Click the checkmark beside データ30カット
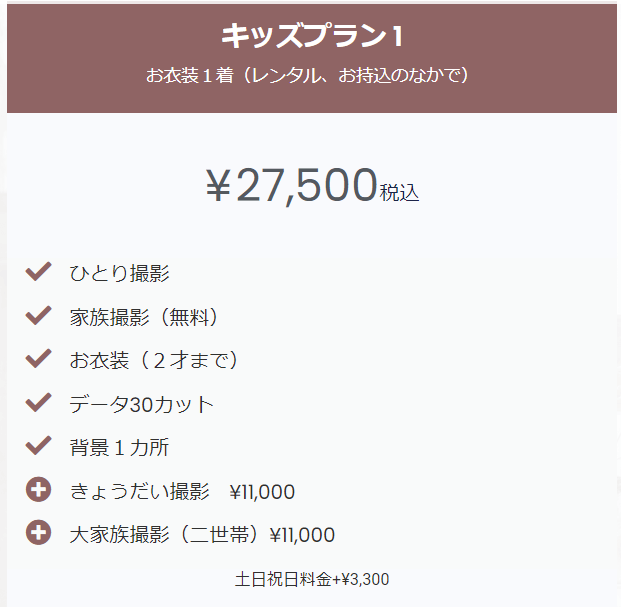 [x=38, y=402]
